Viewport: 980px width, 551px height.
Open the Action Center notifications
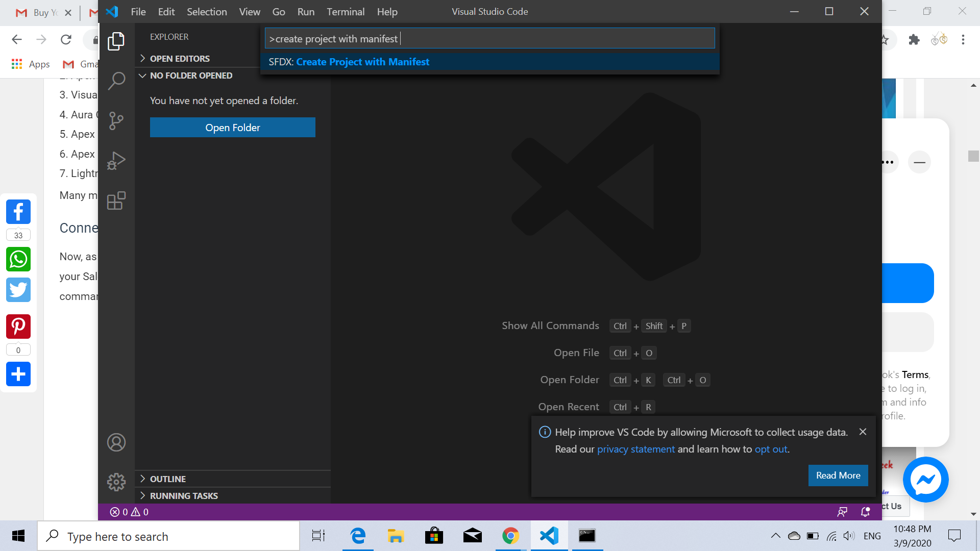(x=954, y=536)
